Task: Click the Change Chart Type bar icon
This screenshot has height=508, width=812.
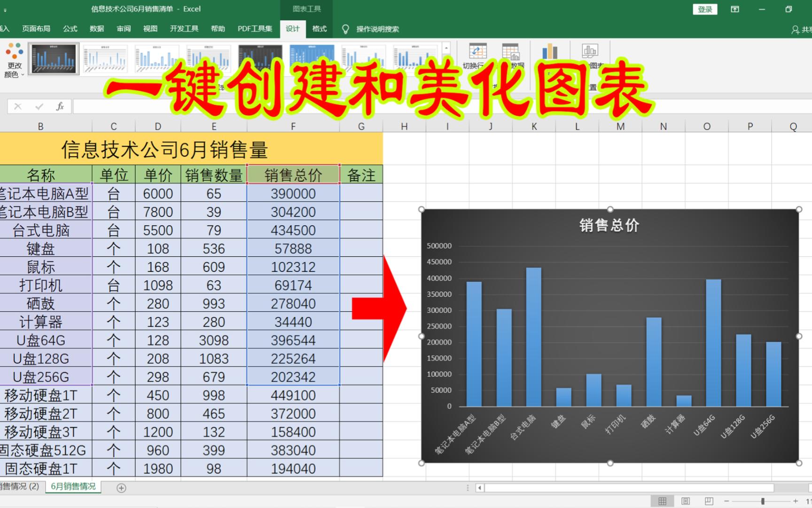Action: click(550, 51)
